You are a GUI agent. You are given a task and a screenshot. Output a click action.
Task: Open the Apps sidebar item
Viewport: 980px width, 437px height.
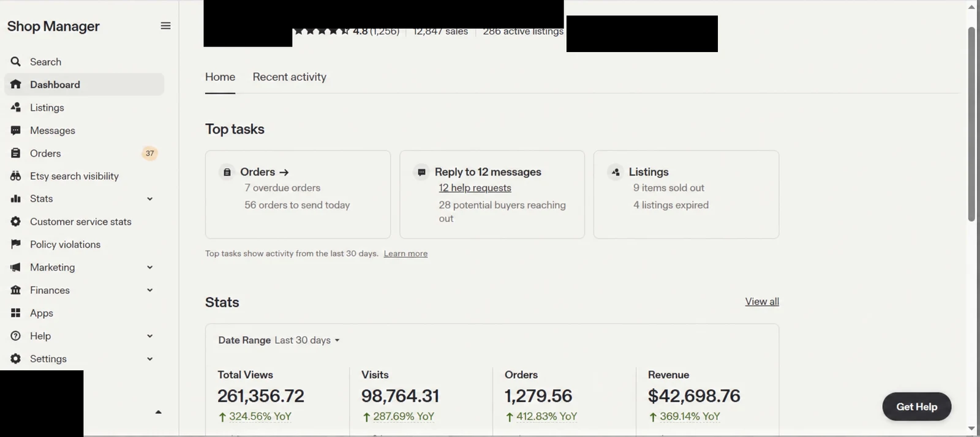tap(85, 313)
